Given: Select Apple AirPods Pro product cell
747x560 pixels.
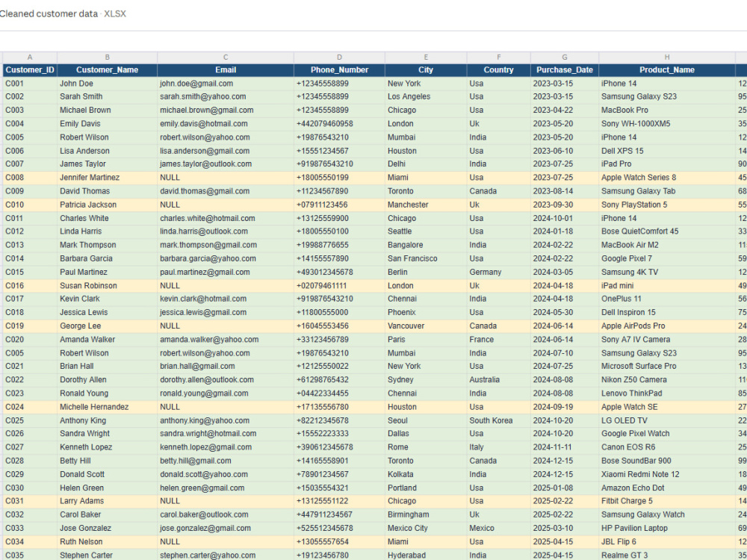Looking at the screenshot, I should click(667, 326).
